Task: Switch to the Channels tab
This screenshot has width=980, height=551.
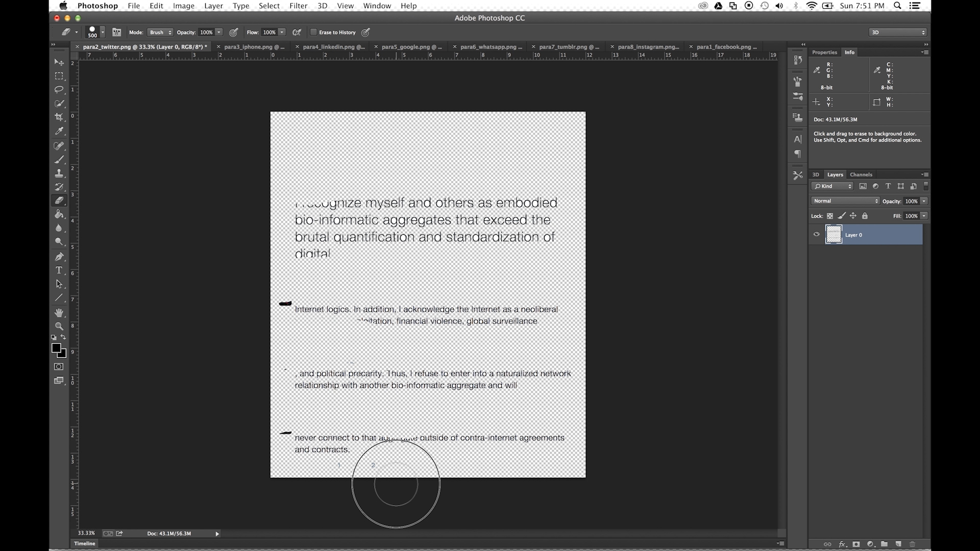Action: (x=861, y=174)
